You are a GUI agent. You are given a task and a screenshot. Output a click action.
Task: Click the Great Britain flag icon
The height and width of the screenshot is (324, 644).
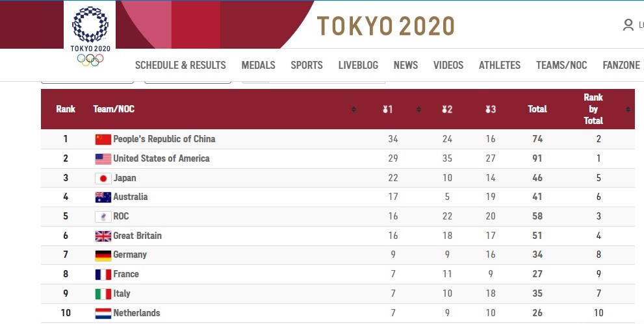pyautogui.click(x=103, y=236)
